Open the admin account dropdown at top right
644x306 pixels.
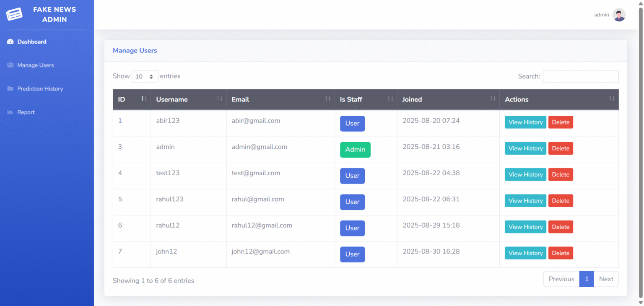point(601,15)
